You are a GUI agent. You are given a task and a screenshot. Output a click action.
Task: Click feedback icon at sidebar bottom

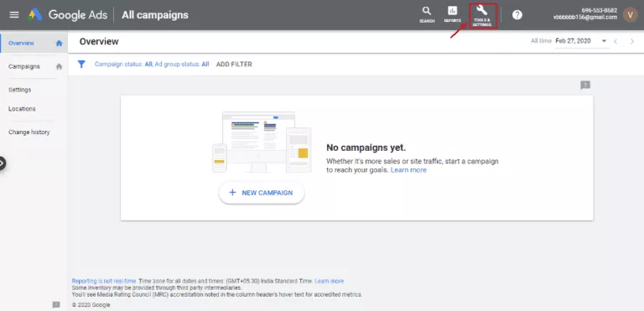56,304
